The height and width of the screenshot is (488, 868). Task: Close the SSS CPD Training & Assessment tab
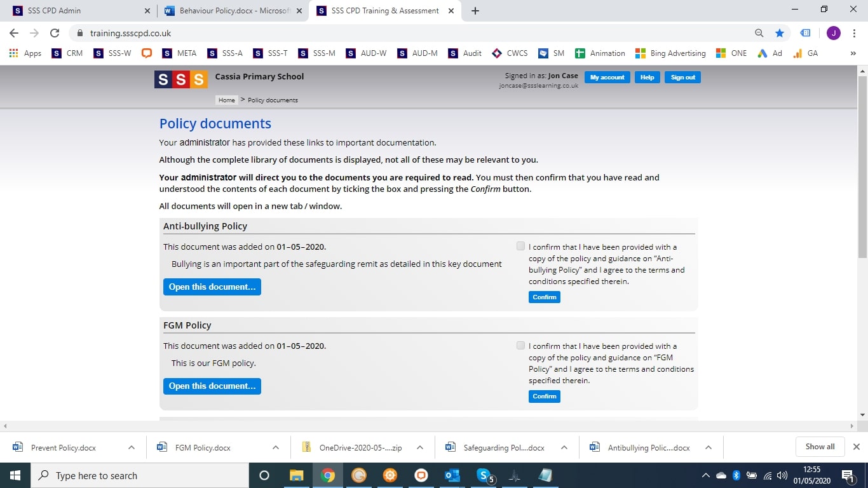[x=451, y=11]
